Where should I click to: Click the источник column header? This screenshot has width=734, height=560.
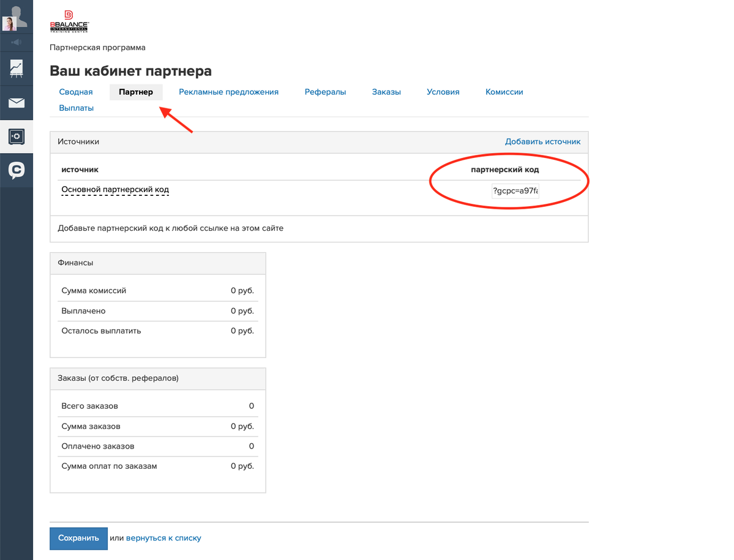[80, 170]
